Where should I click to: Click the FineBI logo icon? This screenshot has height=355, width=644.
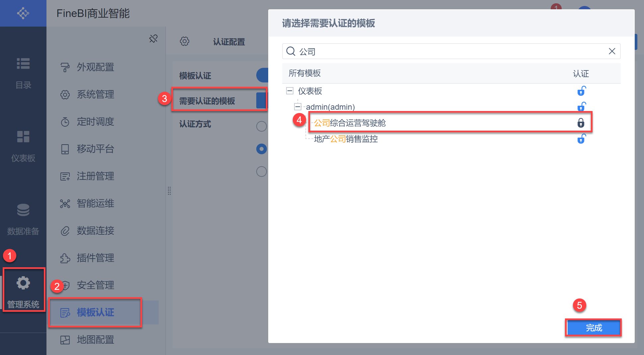tap(23, 13)
